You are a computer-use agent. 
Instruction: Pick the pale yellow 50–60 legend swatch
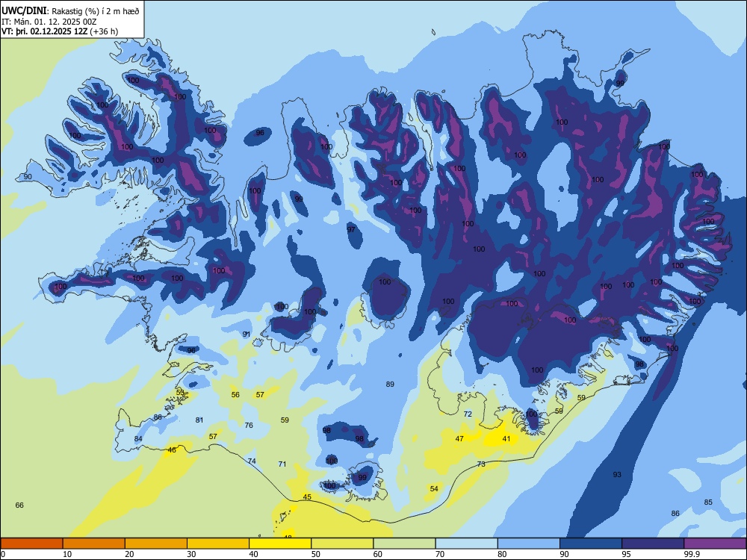(x=342, y=544)
